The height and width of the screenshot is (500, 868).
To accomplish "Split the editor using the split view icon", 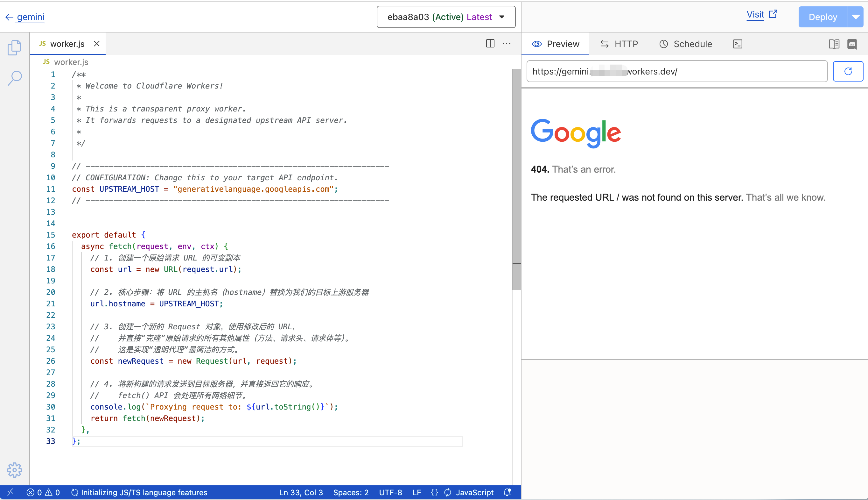I will point(490,44).
